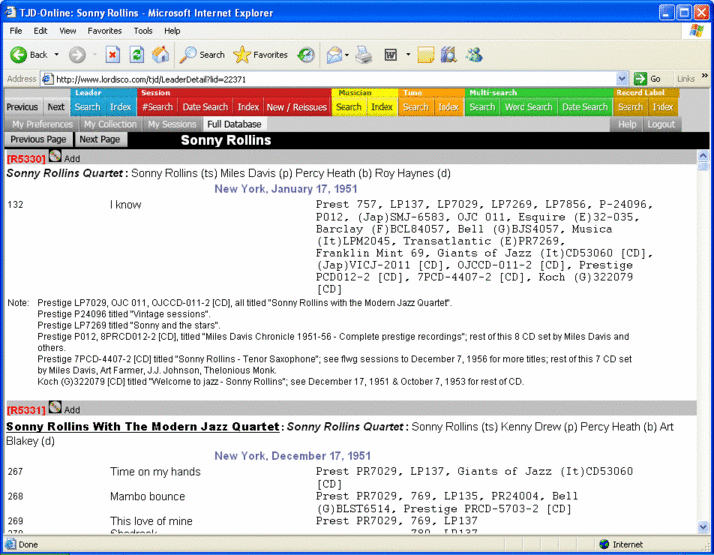Screen dimensions: 714x555
Task: Switch to the My Preferences tab
Action: [x=42, y=124]
